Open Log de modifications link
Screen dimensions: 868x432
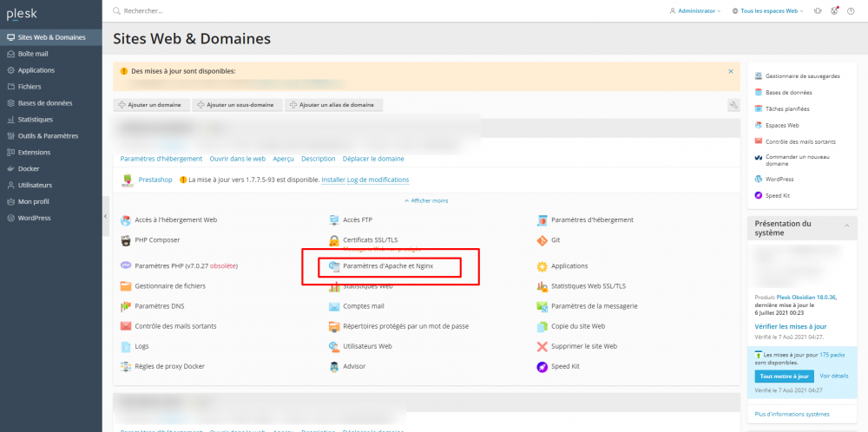(378, 180)
